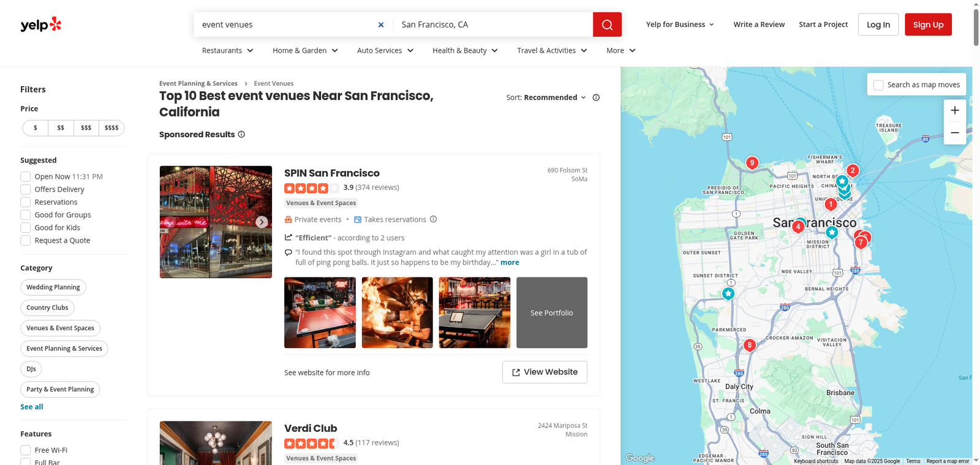This screenshot has width=980, height=465.
Task: Select map pin number 8
Action: pyautogui.click(x=749, y=345)
